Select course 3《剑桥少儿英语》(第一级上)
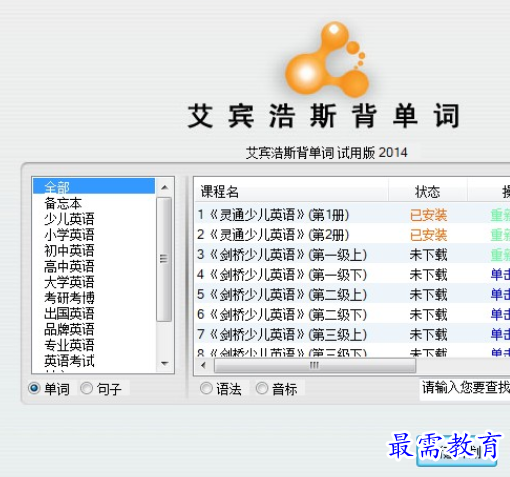510x477 pixels. click(282, 255)
